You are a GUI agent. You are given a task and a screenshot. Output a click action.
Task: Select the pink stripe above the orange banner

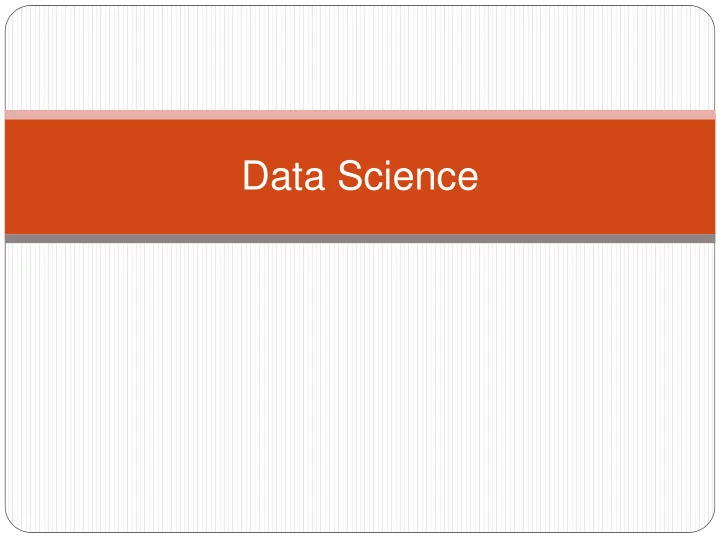point(360,115)
